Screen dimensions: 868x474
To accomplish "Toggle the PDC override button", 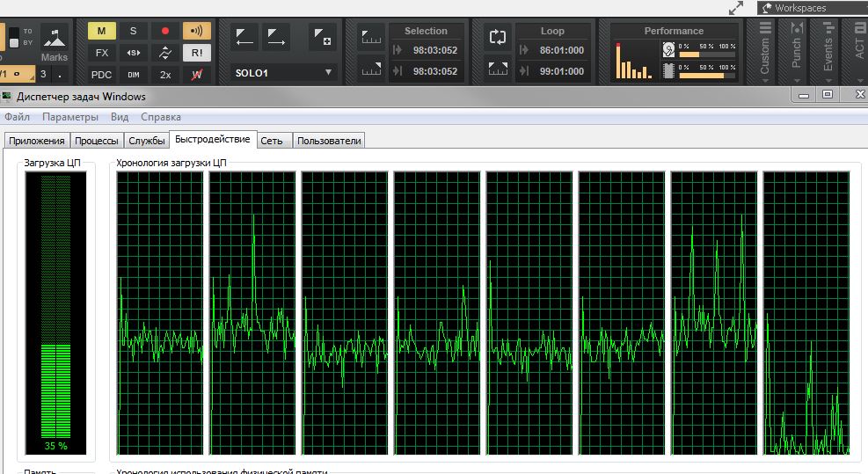I will [101, 74].
